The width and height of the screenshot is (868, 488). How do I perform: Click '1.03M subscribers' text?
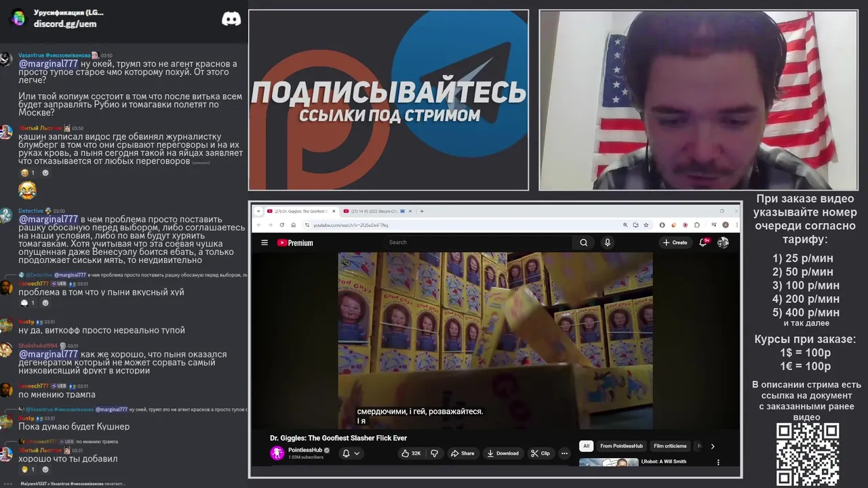(x=306, y=457)
